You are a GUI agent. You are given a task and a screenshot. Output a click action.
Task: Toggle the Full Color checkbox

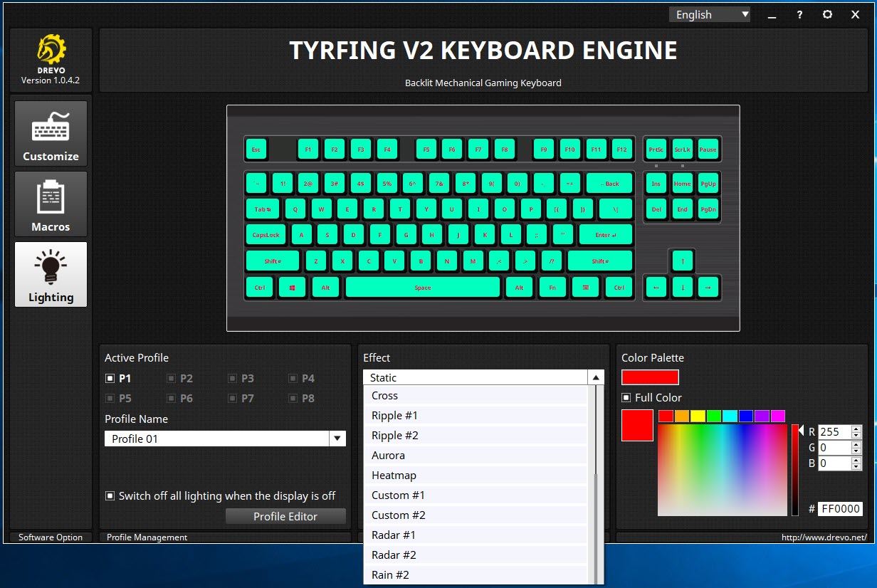click(626, 397)
